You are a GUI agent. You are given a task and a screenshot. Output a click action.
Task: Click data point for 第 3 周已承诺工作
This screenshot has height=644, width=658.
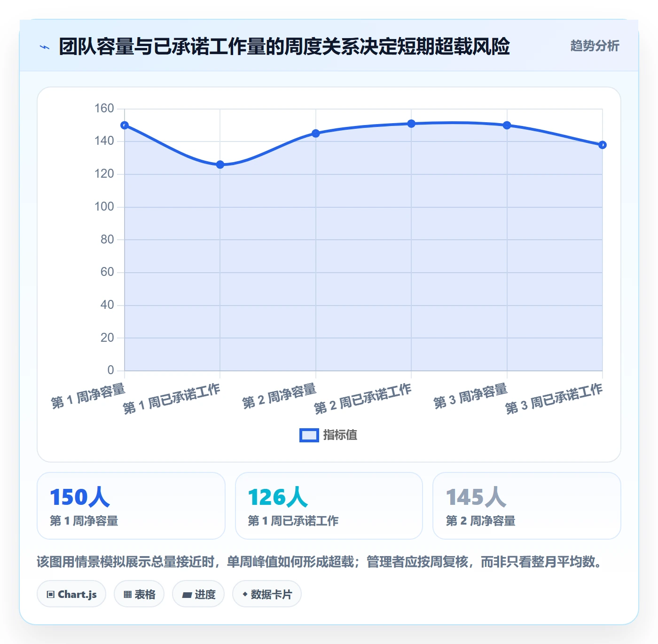pos(603,145)
